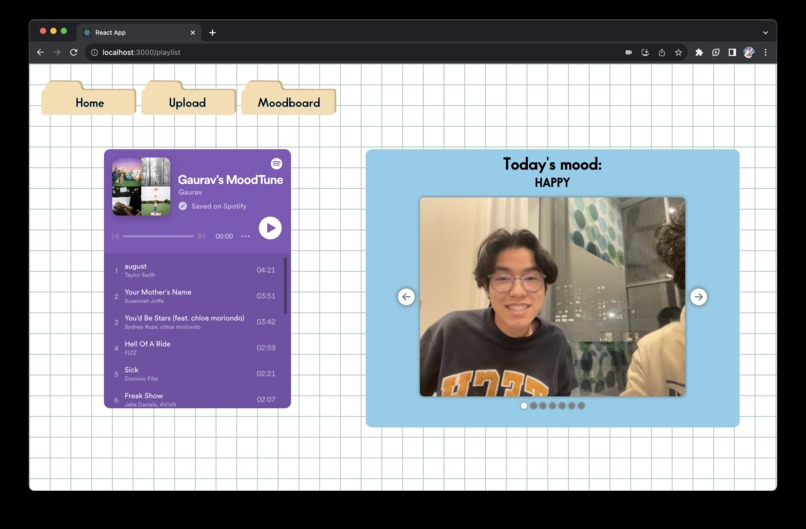
Task: Open a new browser tab
Action: (x=212, y=32)
